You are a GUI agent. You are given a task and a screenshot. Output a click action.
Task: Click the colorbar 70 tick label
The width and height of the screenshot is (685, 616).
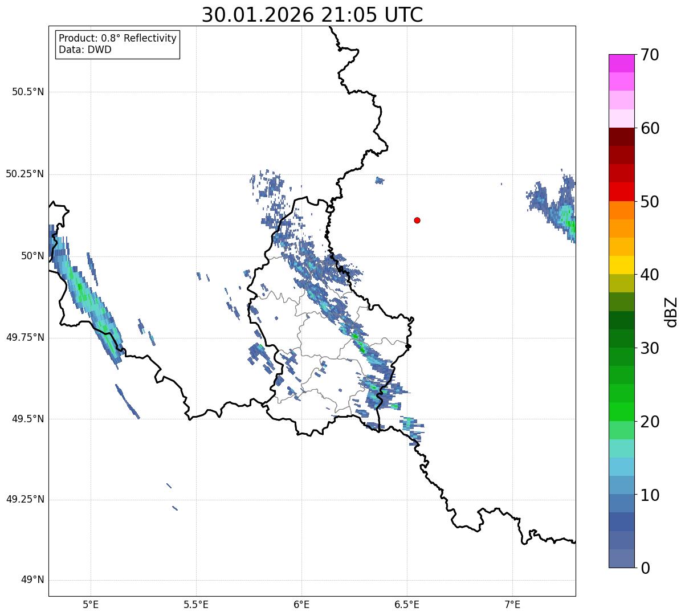click(x=650, y=55)
